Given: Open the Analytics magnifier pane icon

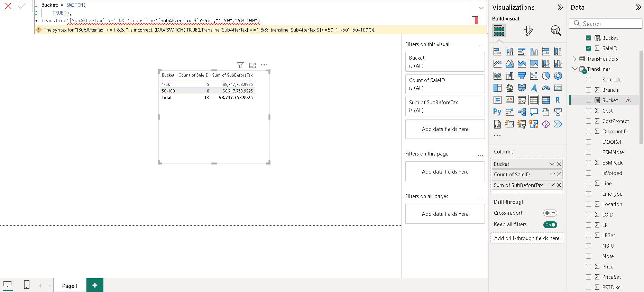Looking at the screenshot, I should pos(556,30).
